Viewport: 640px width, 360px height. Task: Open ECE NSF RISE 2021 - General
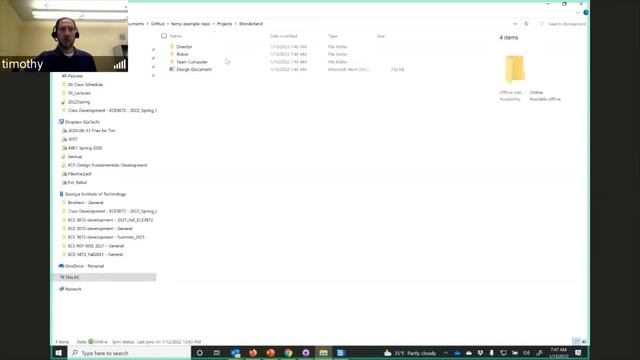coord(96,246)
